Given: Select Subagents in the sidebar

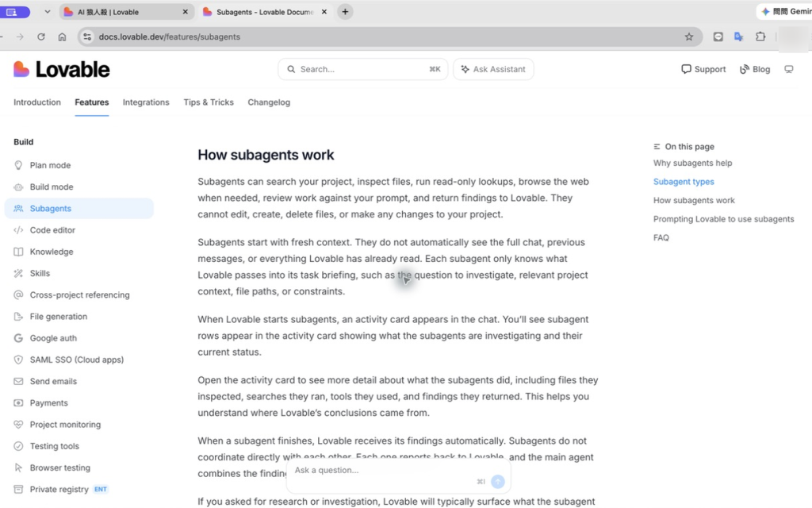Looking at the screenshot, I should coord(79,209).
